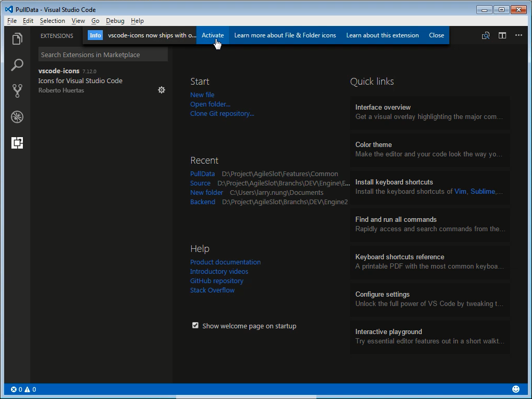Open the File menu
This screenshot has width=532, height=399.
click(12, 21)
